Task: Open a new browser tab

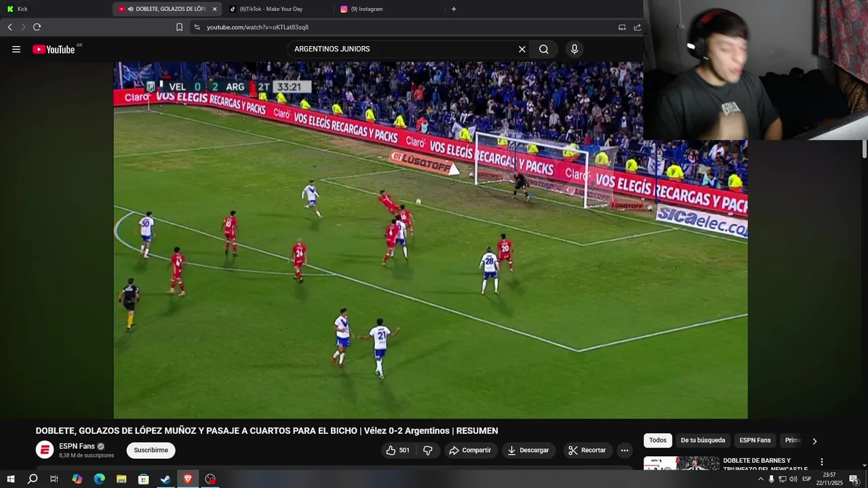Action: (x=454, y=9)
